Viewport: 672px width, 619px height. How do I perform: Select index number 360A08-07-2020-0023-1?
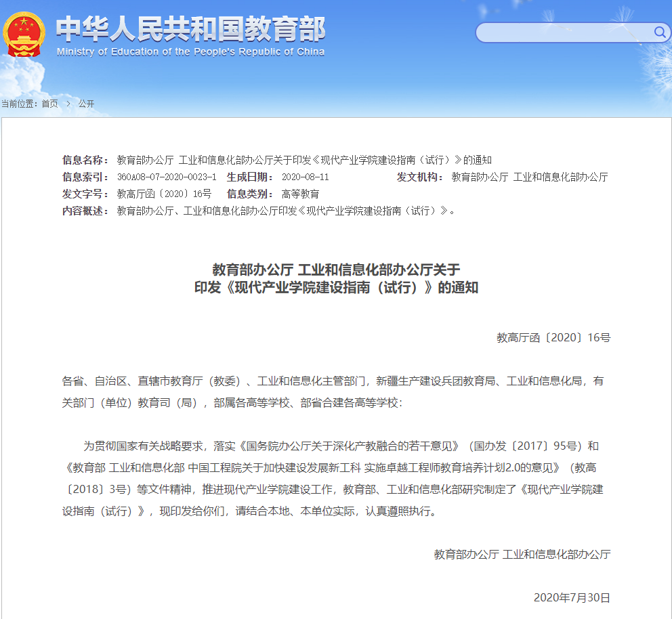[x=167, y=177]
